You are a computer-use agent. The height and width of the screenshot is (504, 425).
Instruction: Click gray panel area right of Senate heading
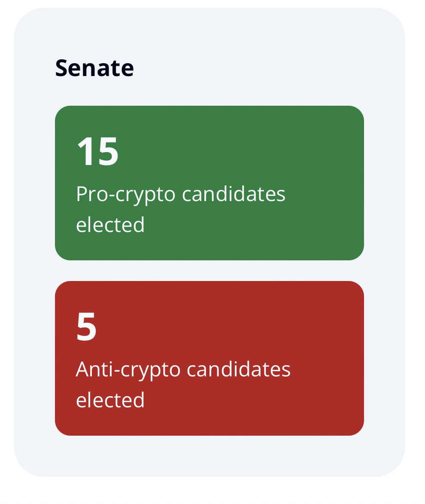pos(266,68)
